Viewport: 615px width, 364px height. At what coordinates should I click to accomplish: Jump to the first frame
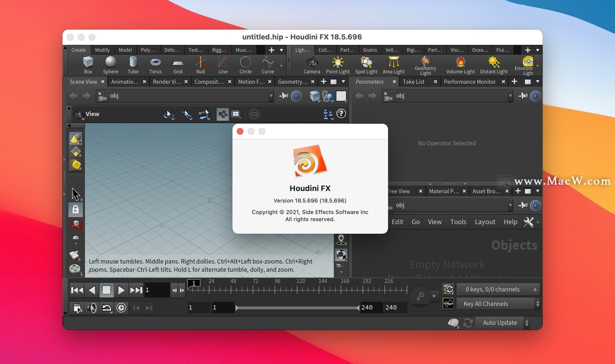(77, 290)
